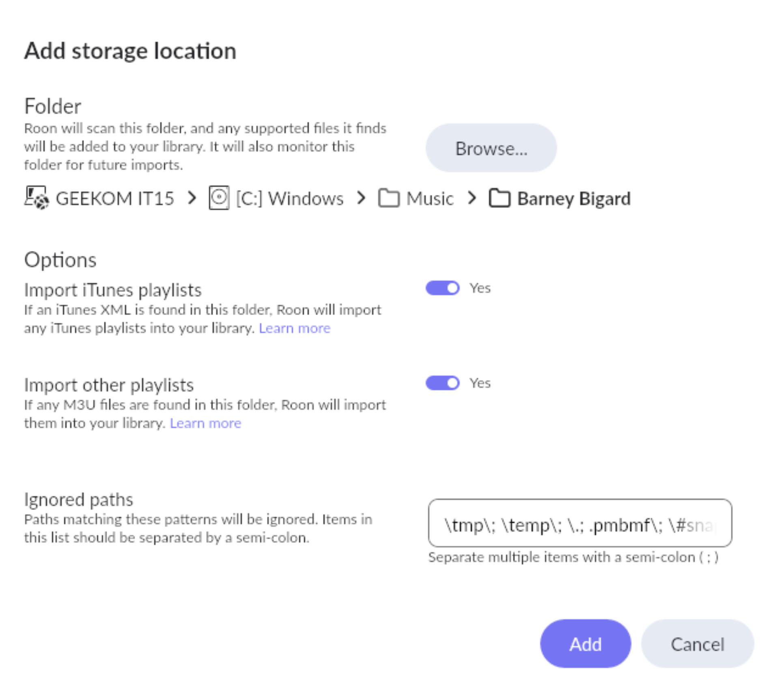The width and height of the screenshot is (784, 698).
Task: Click chevron after GEEKOM IT15
Action: click(x=192, y=198)
